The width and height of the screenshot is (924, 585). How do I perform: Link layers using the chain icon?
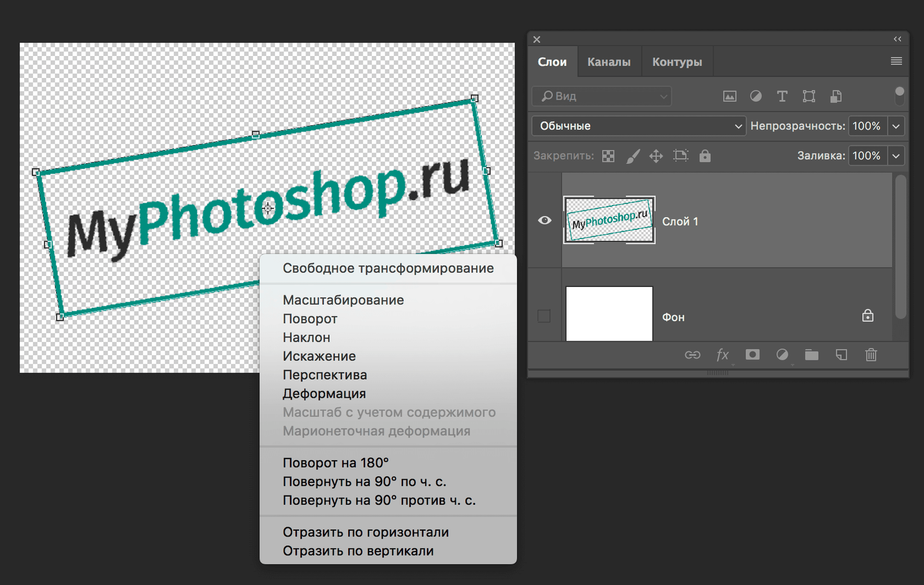pyautogui.click(x=692, y=355)
